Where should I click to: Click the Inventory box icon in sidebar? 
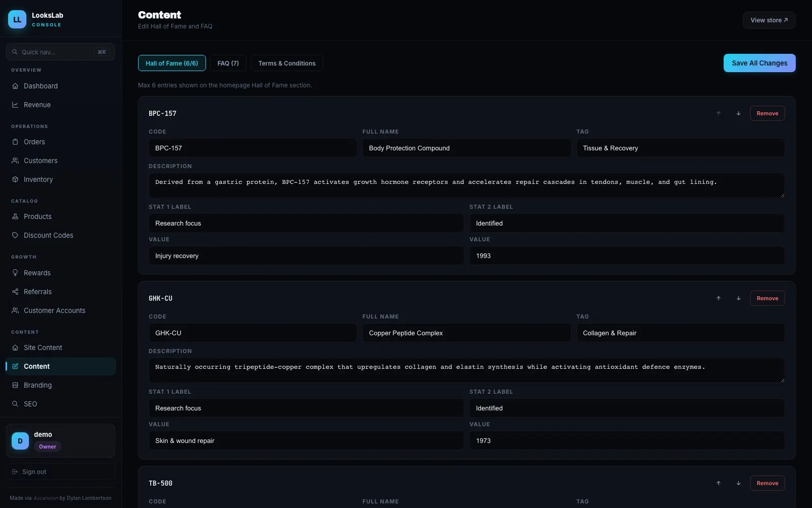coord(15,179)
